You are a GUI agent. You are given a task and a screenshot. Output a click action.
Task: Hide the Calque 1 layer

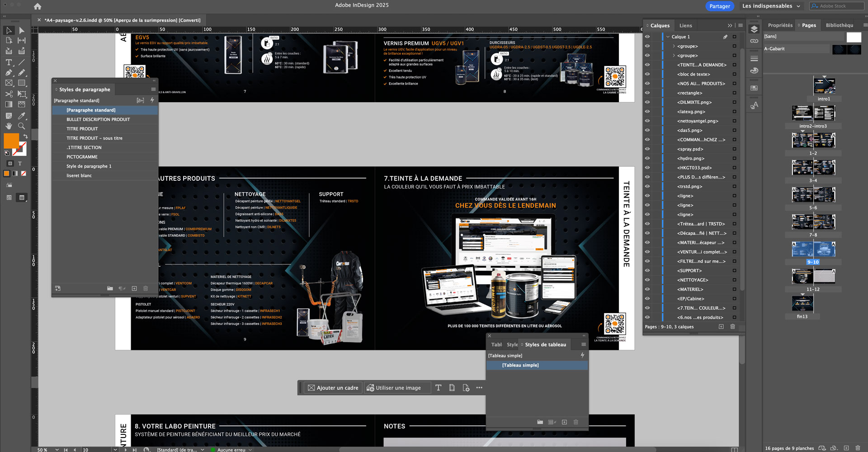[647, 37]
